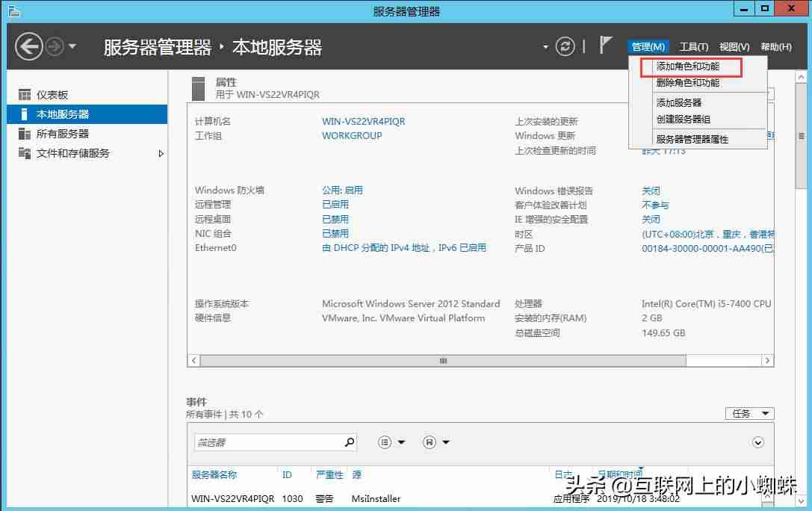Open the list criteria options icon
This screenshot has width=812, height=511.
point(384,442)
